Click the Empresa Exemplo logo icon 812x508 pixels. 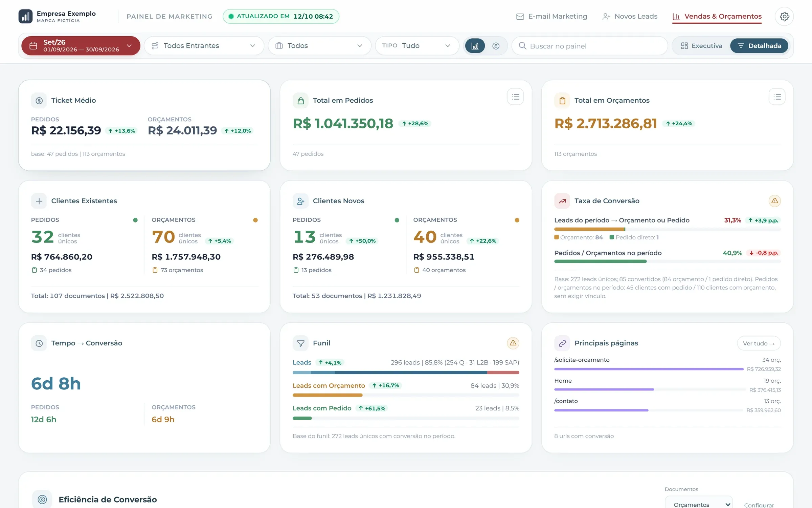click(x=25, y=16)
